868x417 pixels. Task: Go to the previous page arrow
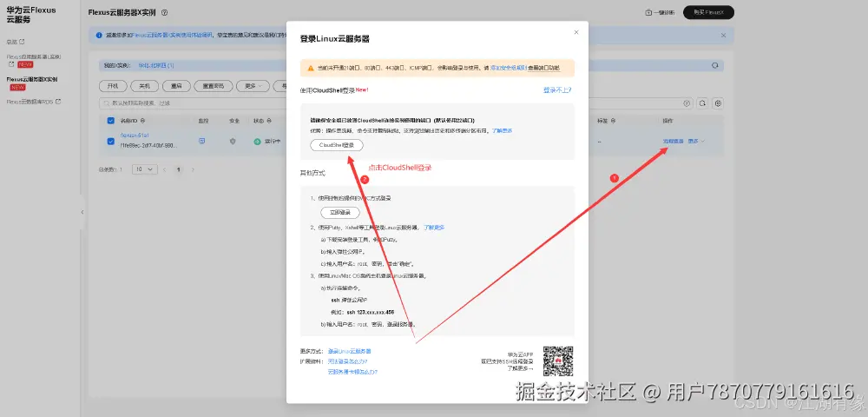164,169
